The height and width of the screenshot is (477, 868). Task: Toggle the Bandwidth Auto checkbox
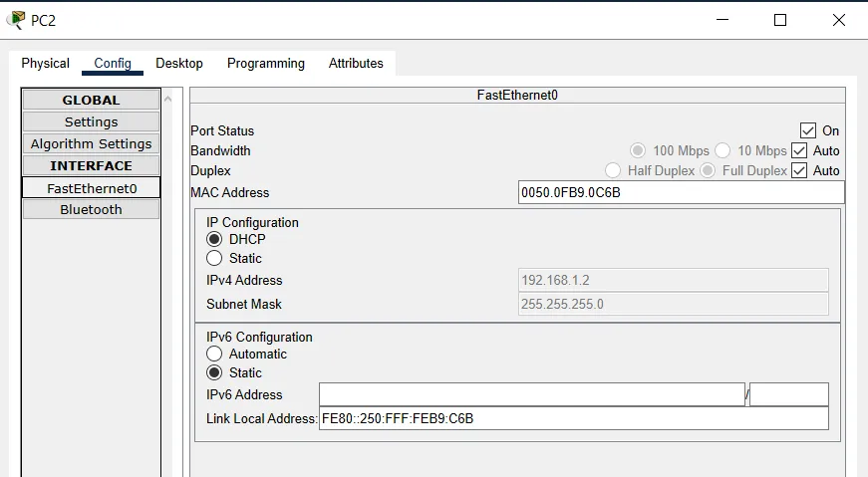click(x=799, y=150)
